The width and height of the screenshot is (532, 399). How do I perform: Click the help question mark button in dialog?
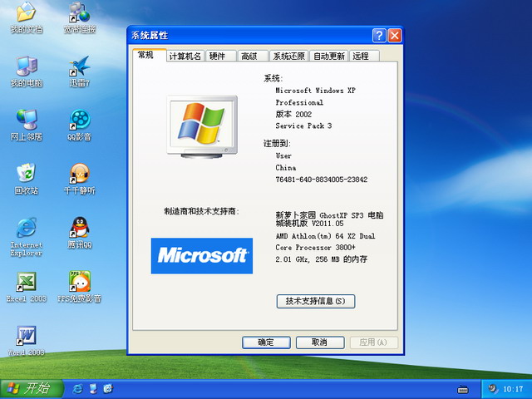pyautogui.click(x=379, y=35)
